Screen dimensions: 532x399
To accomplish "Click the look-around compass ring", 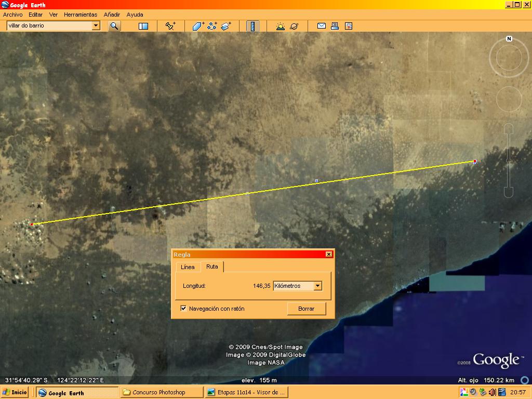I will click(x=509, y=58).
